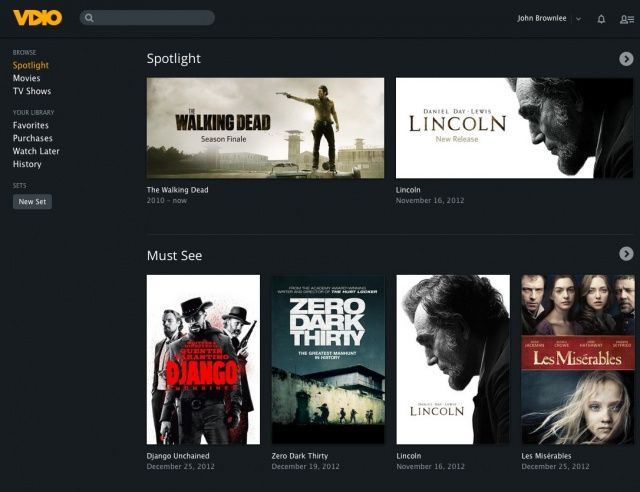Show viewing History
This screenshot has height=492, width=640.
(27, 165)
